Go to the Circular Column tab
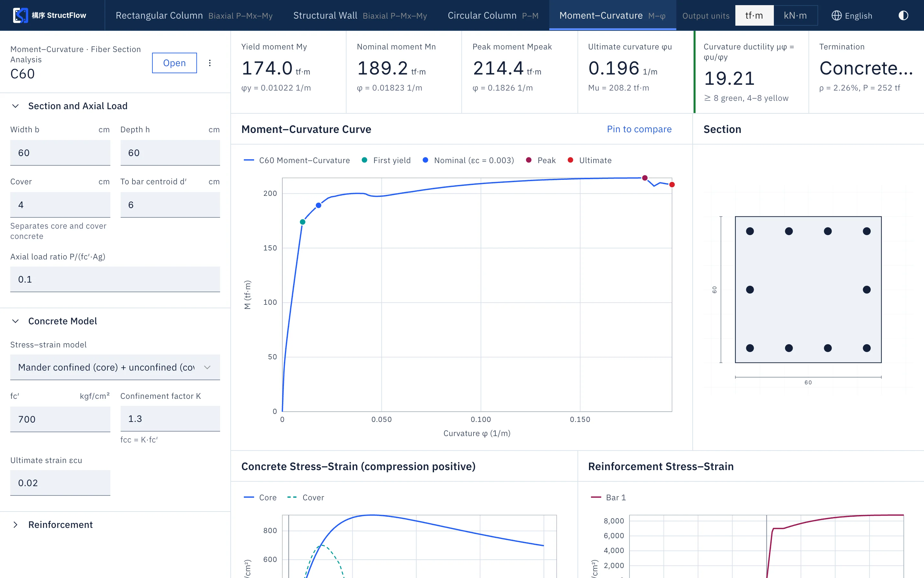 pos(493,15)
